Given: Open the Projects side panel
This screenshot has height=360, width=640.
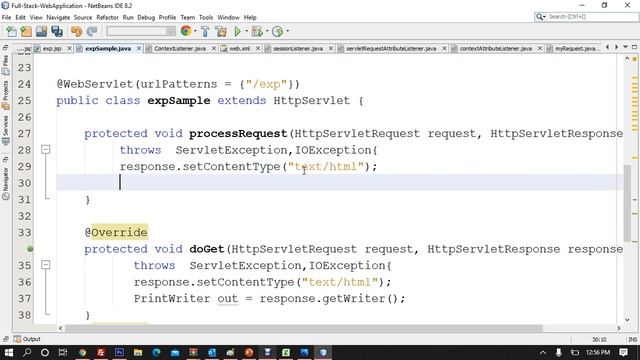Looking at the screenshot, I should pos(5,95).
